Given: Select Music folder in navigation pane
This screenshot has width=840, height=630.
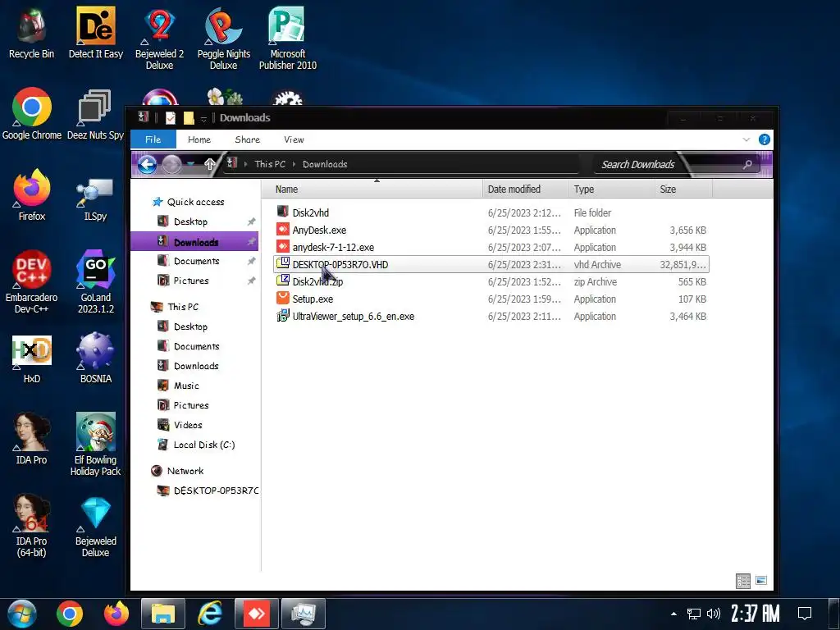Looking at the screenshot, I should (186, 386).
